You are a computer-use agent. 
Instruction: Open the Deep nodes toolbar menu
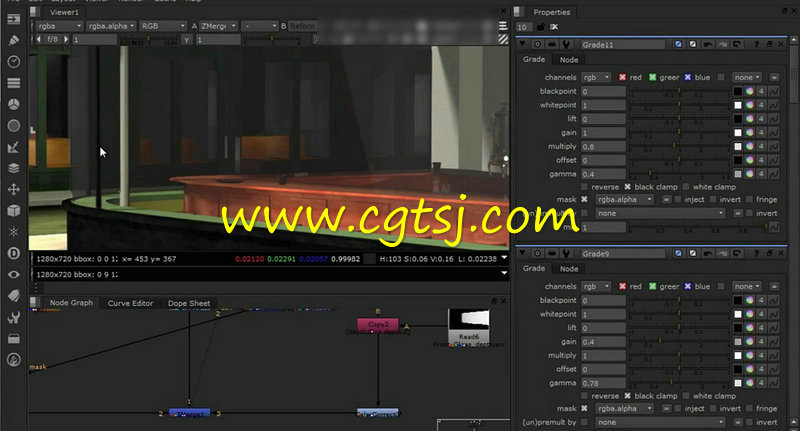(14, 253)
